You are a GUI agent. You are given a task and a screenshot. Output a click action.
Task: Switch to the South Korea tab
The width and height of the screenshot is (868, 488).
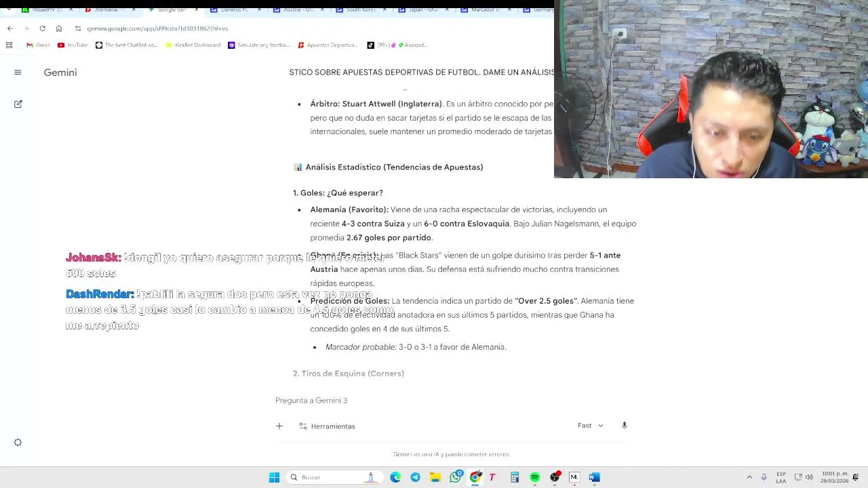(x=359, y=10)
